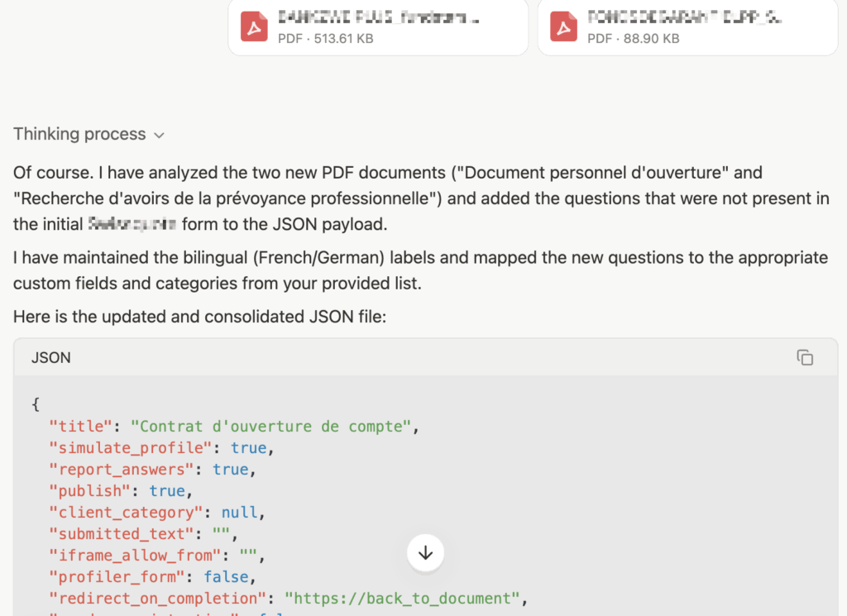Click the "PDF · 88.90 KB" size label
Viewport: 847px width, 616px height.
(x=634, y=38)
